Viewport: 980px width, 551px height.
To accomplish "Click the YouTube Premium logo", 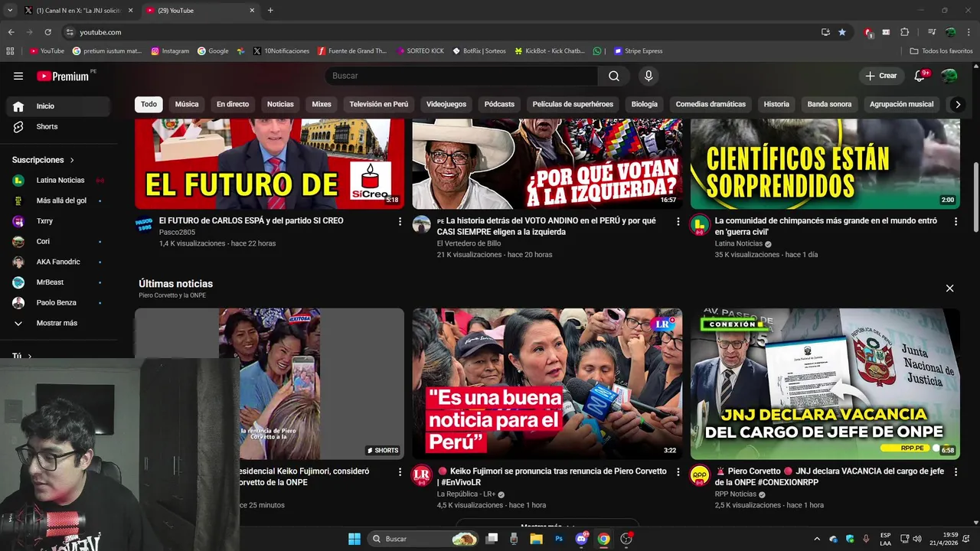I will (63, 76).
